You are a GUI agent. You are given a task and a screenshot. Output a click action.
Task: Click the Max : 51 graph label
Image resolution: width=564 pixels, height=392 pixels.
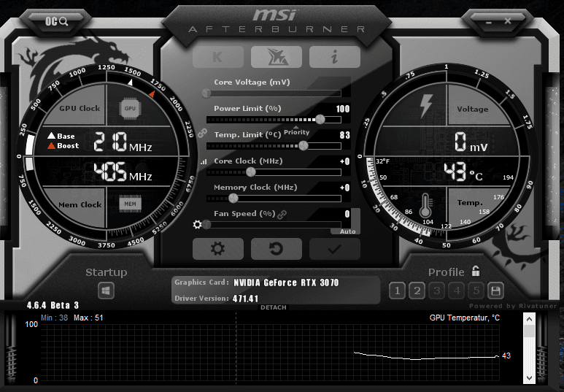pos(88,318)
